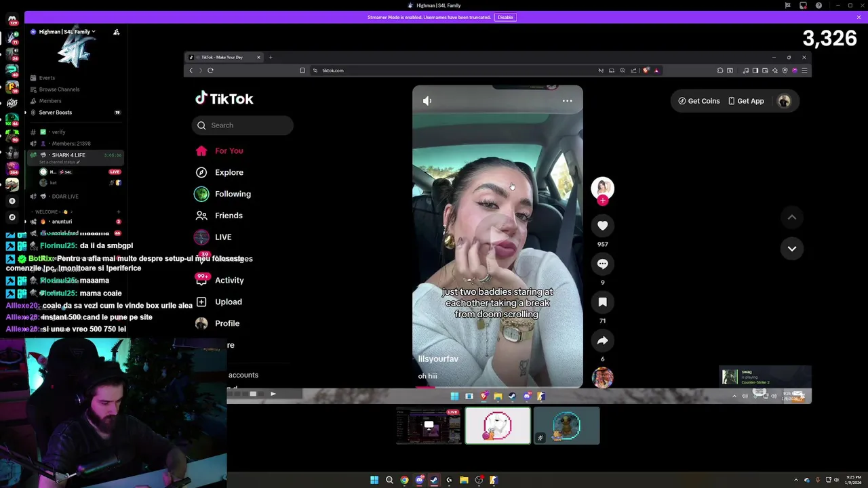
Task: Follow creator via red plus badge
Action: click(602, 201)
